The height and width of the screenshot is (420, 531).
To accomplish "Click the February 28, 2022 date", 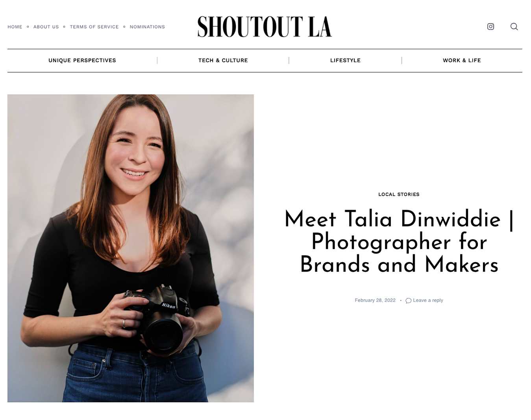I will click(375, 300).
